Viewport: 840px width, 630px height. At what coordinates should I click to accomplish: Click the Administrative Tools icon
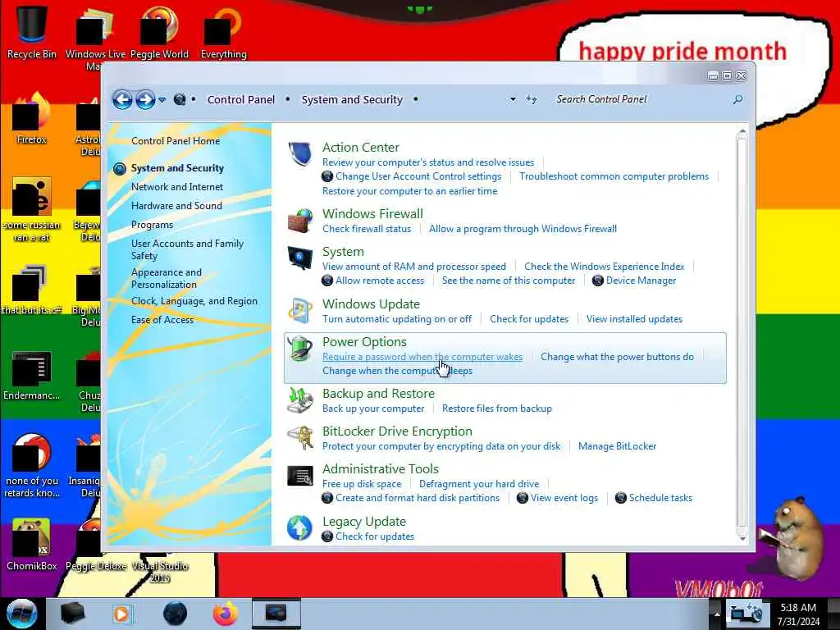pyautogui.click(x=299, y=475)
